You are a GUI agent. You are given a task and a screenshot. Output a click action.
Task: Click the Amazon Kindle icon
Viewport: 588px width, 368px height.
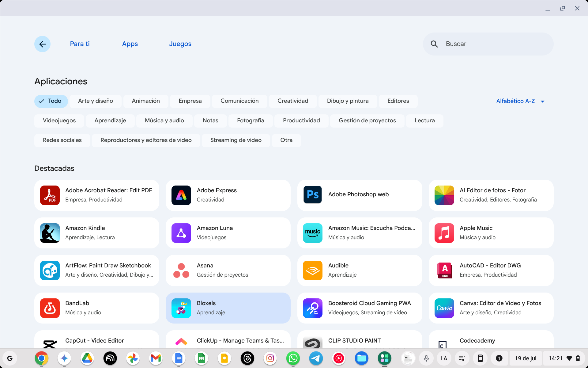(50, 233)
